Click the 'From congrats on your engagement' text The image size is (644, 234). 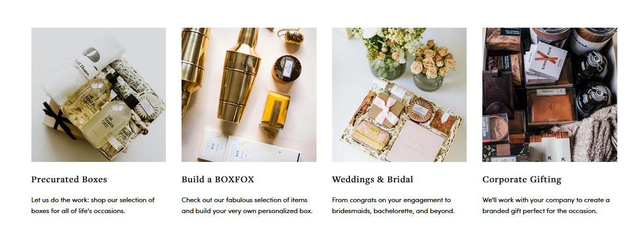point(393,206)
